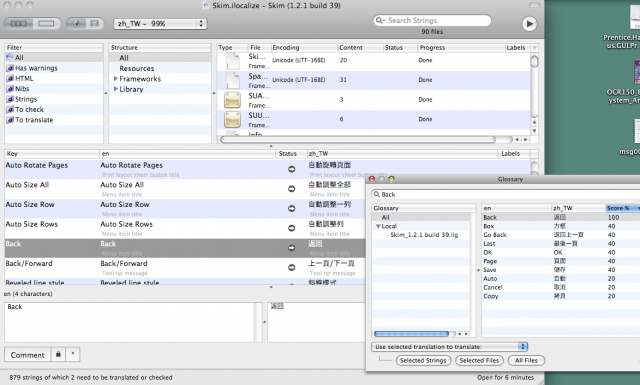Expand the Library tree node
This screenshot has width=640, height=385.
click(x=116, y=89)
